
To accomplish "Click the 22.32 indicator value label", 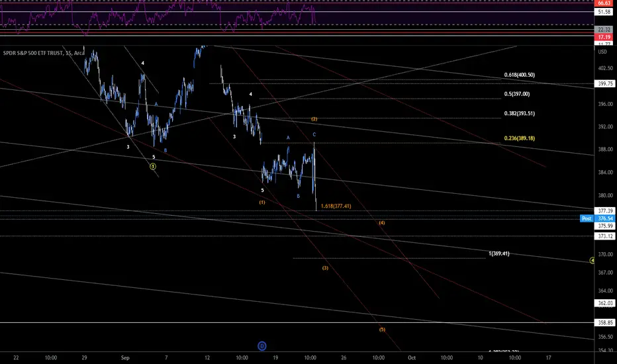I will (604, 30).
